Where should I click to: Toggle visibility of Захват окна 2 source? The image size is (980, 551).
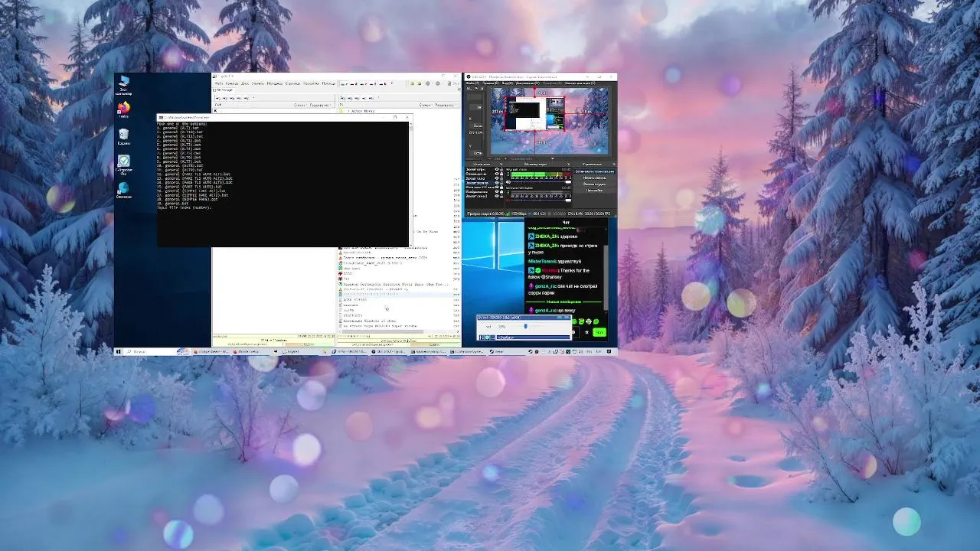click(x=497, y=196)
